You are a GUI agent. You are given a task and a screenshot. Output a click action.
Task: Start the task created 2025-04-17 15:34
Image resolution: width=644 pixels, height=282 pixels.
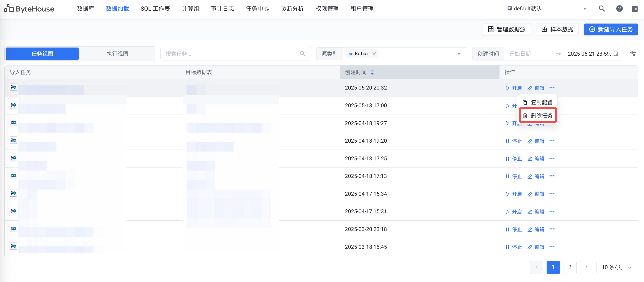click(514, 194)
